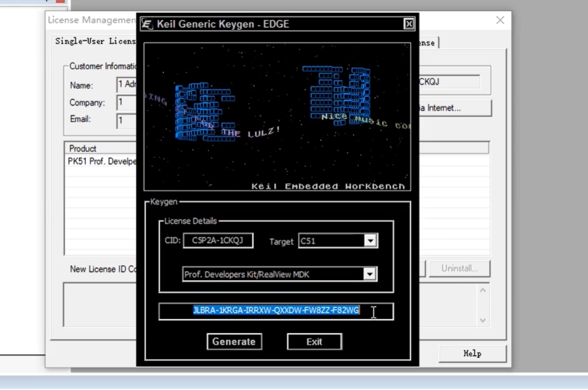Click the button ending with 'Internet...'
This screenshot has width=588, height=390.
pyautogui.click(x=455, y=108)
